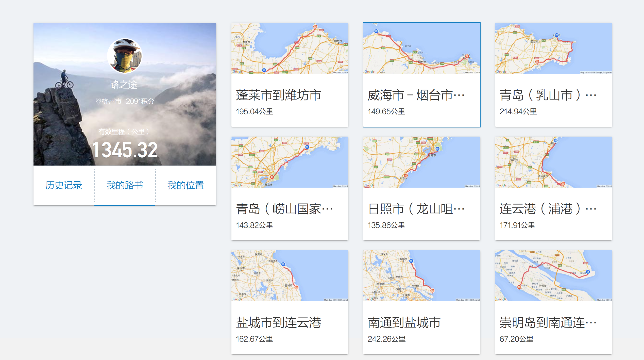This screenshot has width=644, height=360.
Task: Click the 2091积分 points label
Action: pos(140,101)
